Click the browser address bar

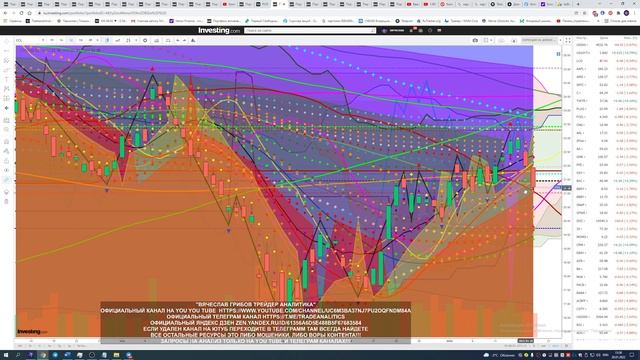302,13
